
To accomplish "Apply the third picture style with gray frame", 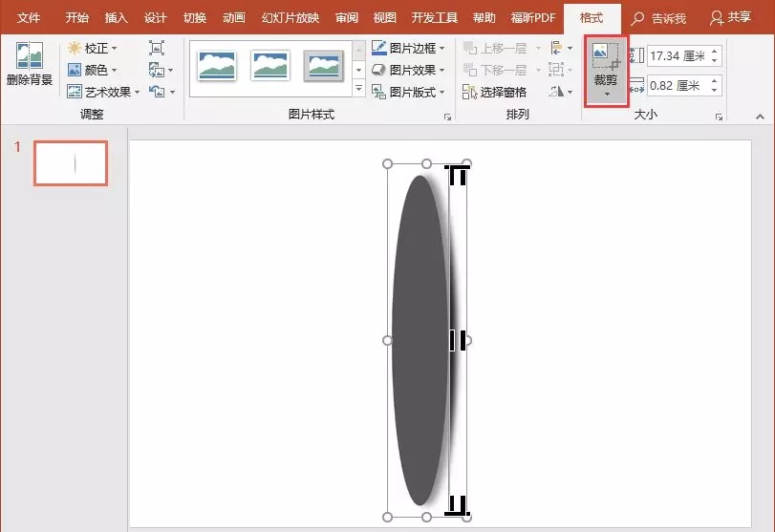I will point(323,66).
